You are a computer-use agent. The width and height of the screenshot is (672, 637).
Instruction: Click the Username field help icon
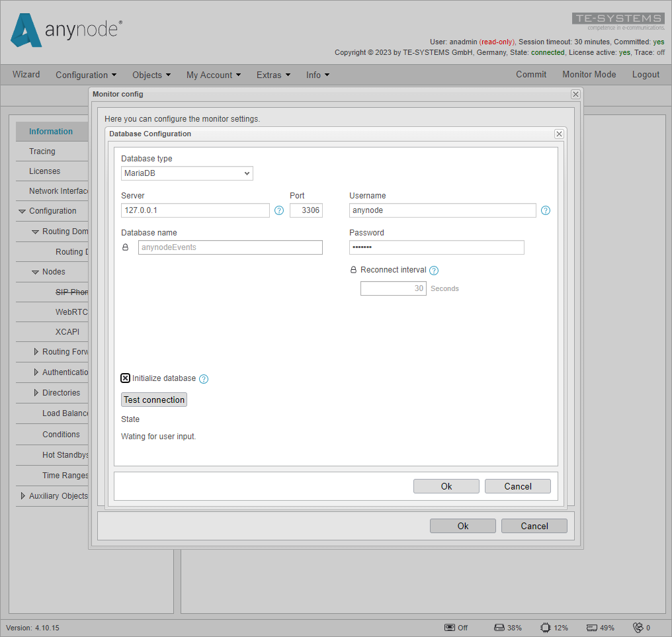click(545, 210)
